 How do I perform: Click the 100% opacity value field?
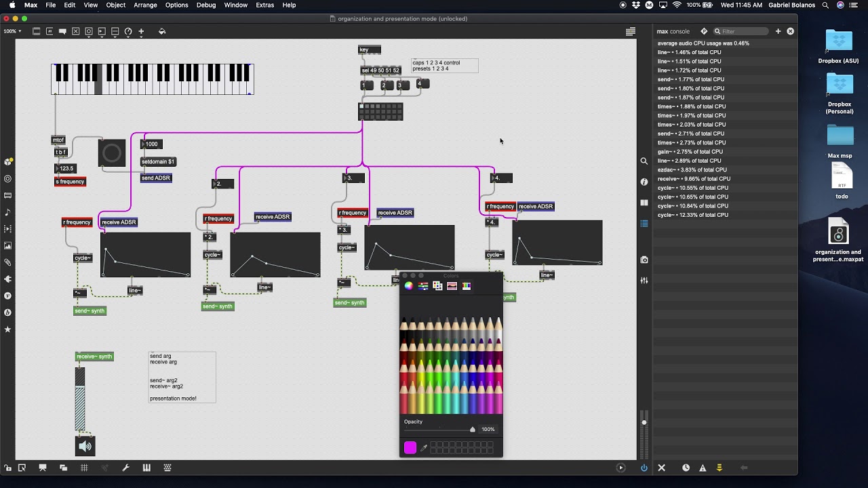[x=488, y=429]
